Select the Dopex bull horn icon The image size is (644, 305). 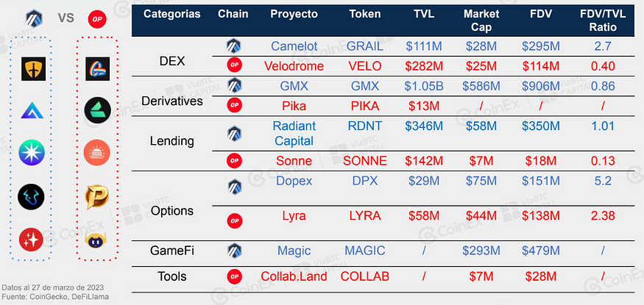click(31, 197)
